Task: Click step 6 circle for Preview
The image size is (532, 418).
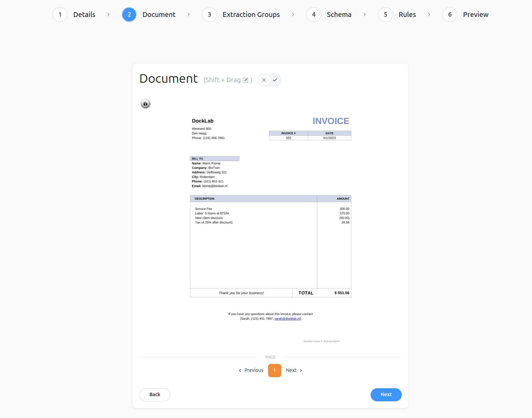Action: pyautogui.click(x=450, y=15)
